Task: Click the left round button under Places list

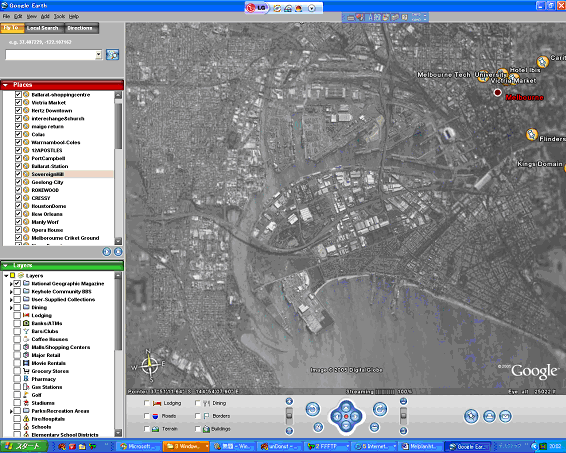Action: click(x=106, y=252)
